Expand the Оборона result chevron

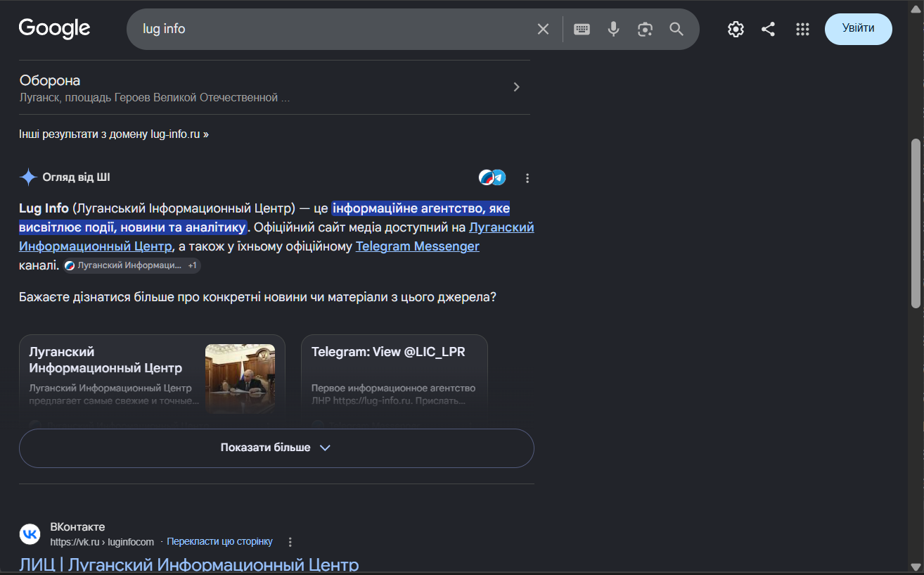[x=516, y=87]
